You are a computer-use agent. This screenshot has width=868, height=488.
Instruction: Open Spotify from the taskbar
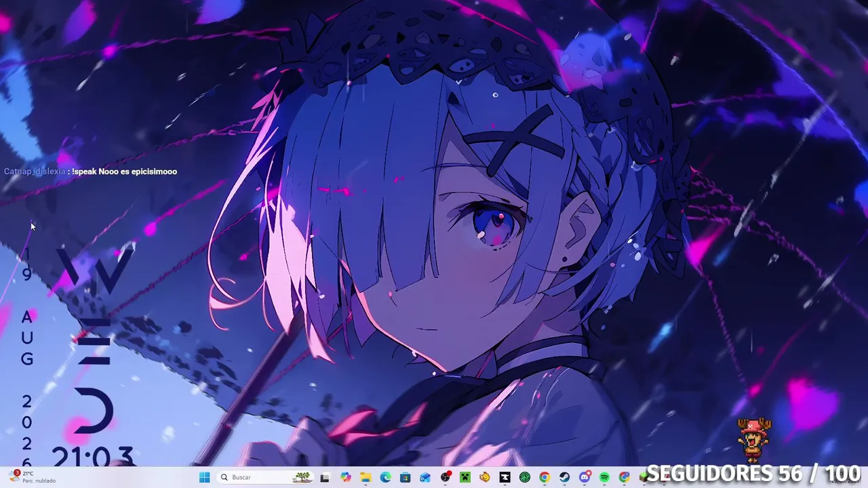(604, 477)
